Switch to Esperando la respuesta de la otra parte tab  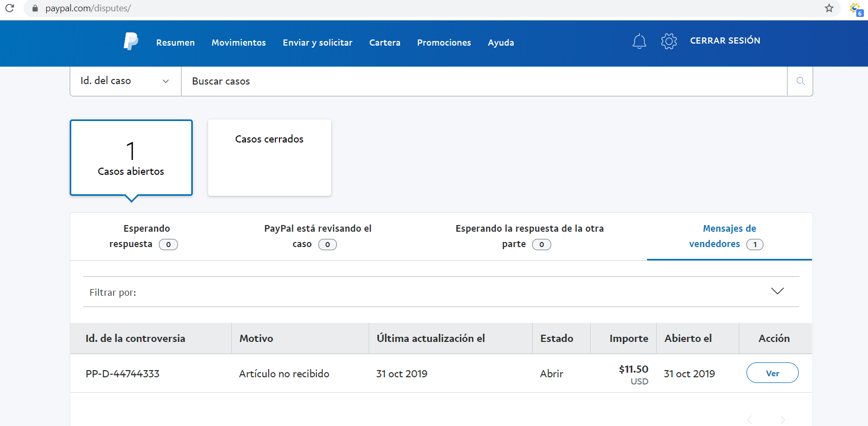click(x=530, y=236)
